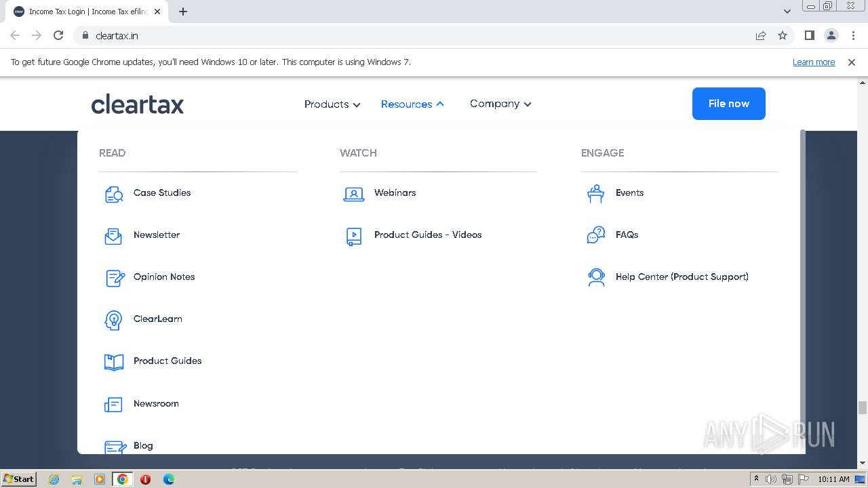
Task: Dismiss the Chrome update notification bar
Action: pyautogui.click(x=852, y=62)
